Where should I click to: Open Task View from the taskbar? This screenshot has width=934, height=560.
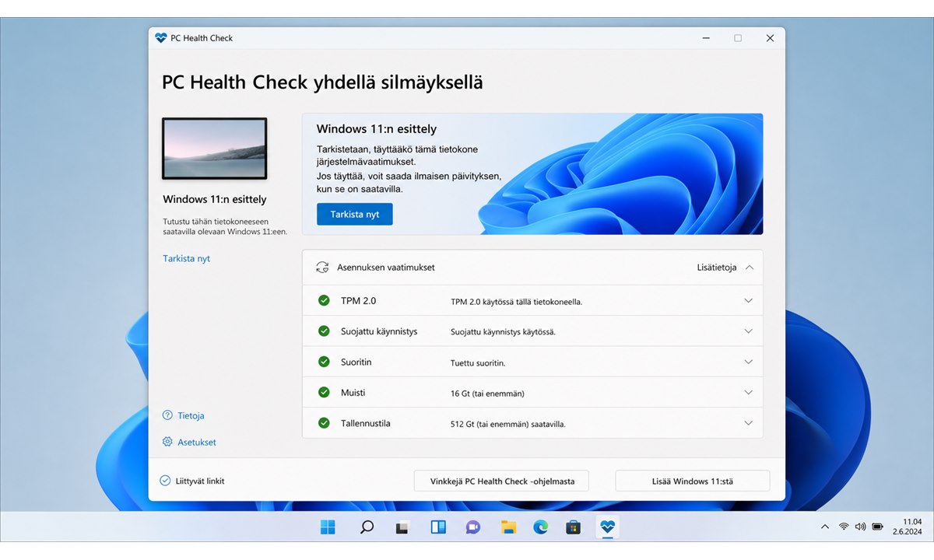[x=402, y=527]
